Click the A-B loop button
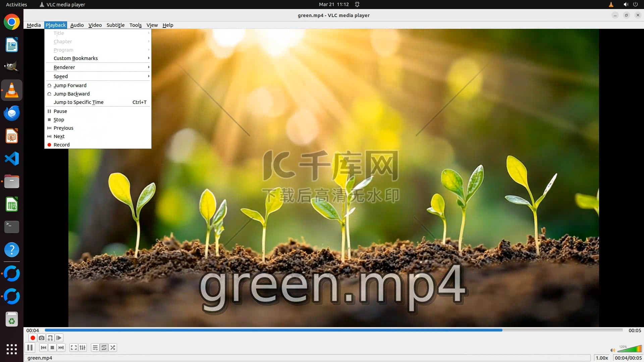The image size is (644, 362). 50,338
